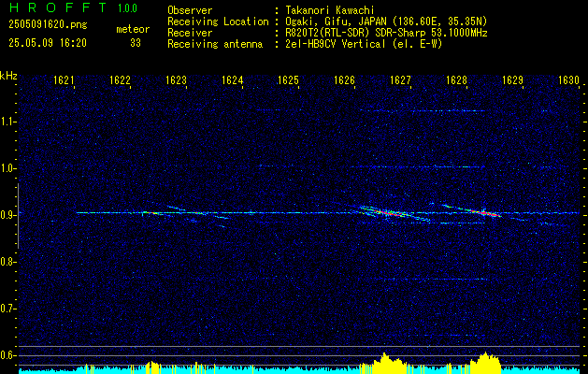588x374 pixels.
Task: Click the 1626 time marker
Action: pos(344,80)
